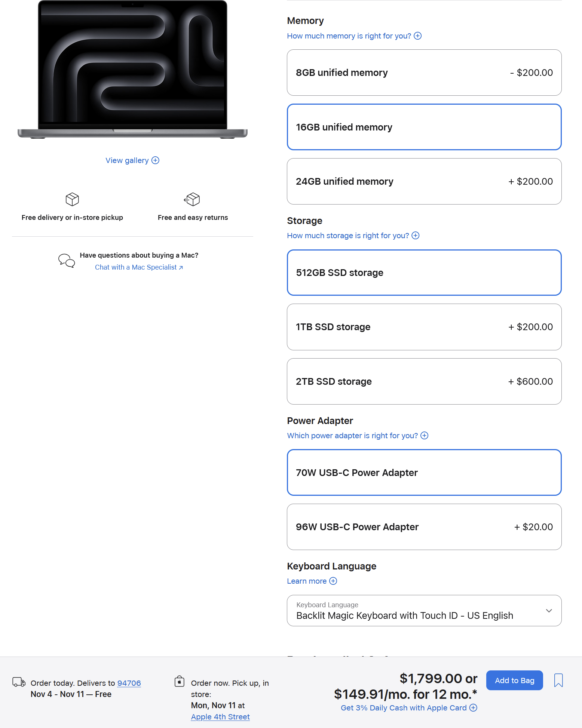582x728 pixels.
Task: Expand How much storage is right for you
Action: point(353,236)
